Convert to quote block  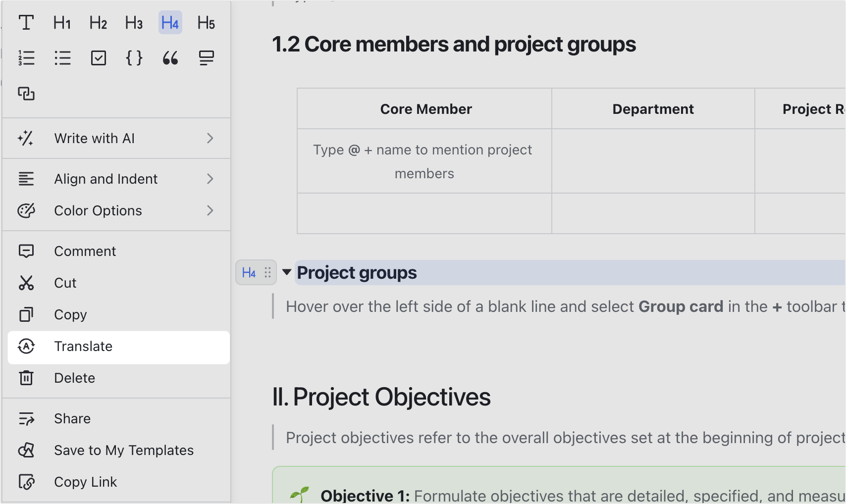click(170, 58)
